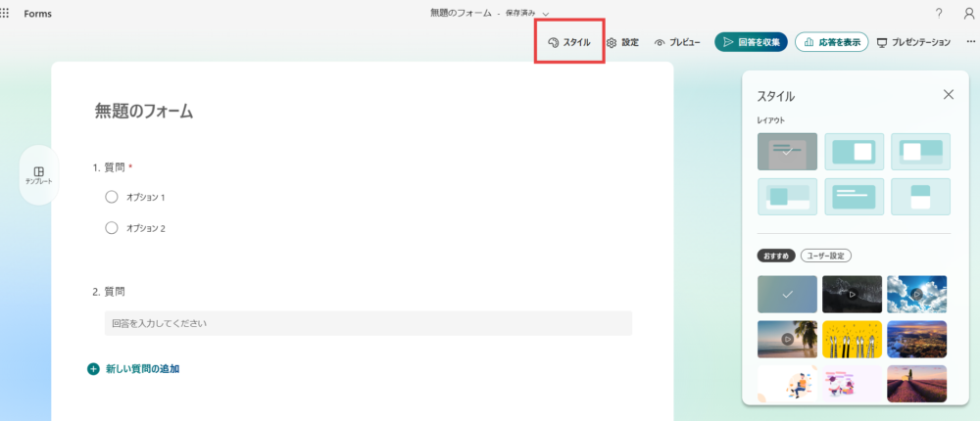Select the first layout in bottom row
Image resolution: width=980 pixels, height=421 pixels.
click(787, 197)
